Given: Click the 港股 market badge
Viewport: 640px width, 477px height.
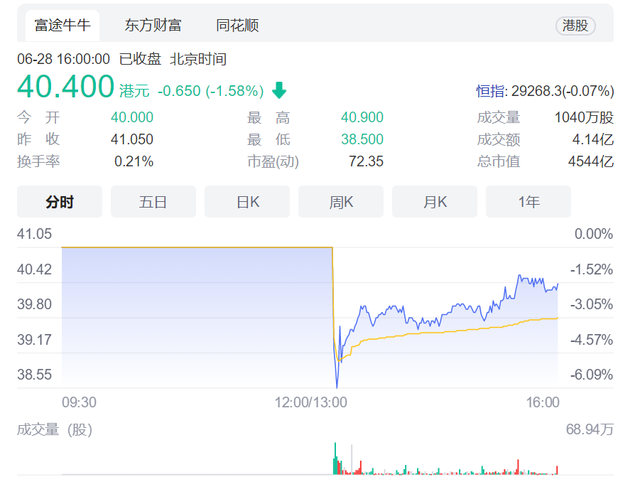Looking at the screenshot, I should pos(575,25).
